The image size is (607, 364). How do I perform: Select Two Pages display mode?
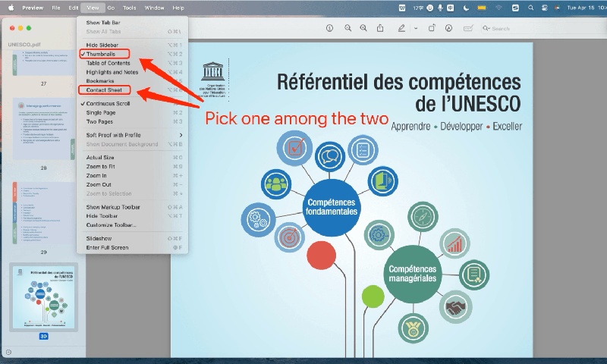tap(132, 121)
